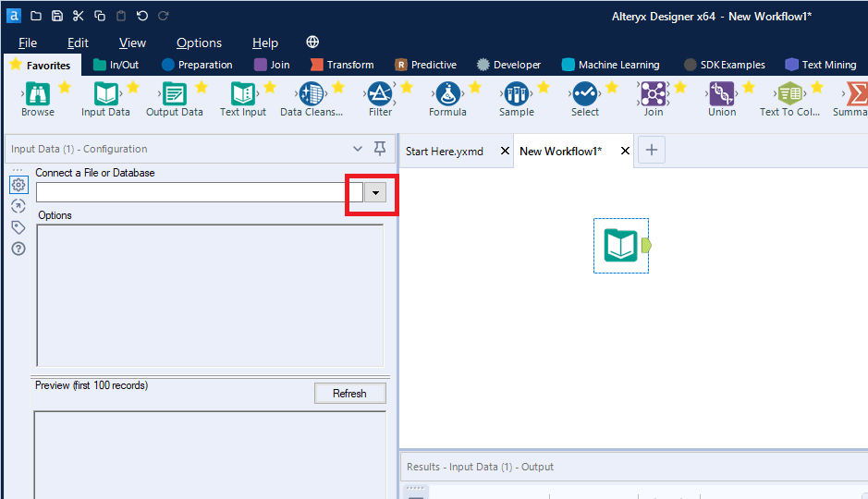This screenshot has height=499, width=868.
Task: Toggle favorite star on Sample tool
Action: [x=544, y=87]
